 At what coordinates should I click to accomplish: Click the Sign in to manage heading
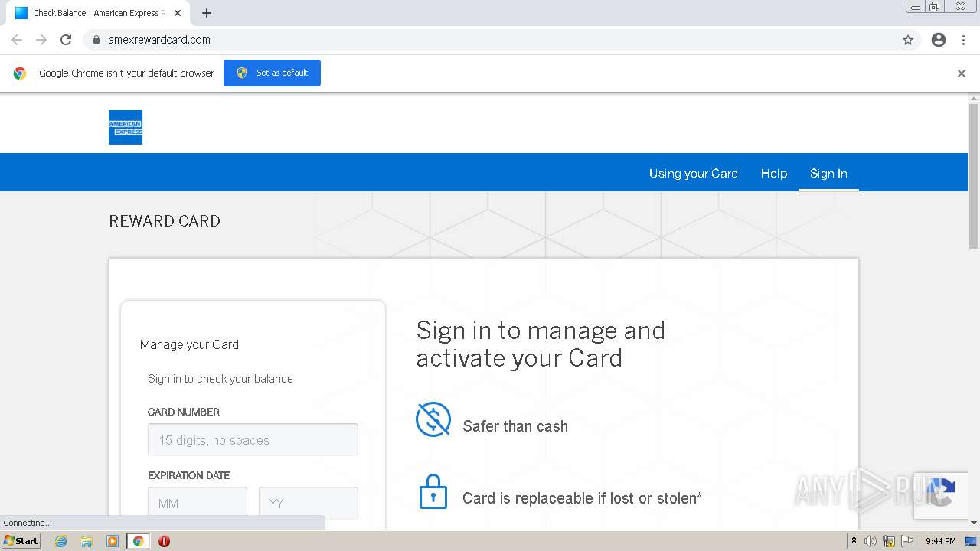tap(541, 344)
